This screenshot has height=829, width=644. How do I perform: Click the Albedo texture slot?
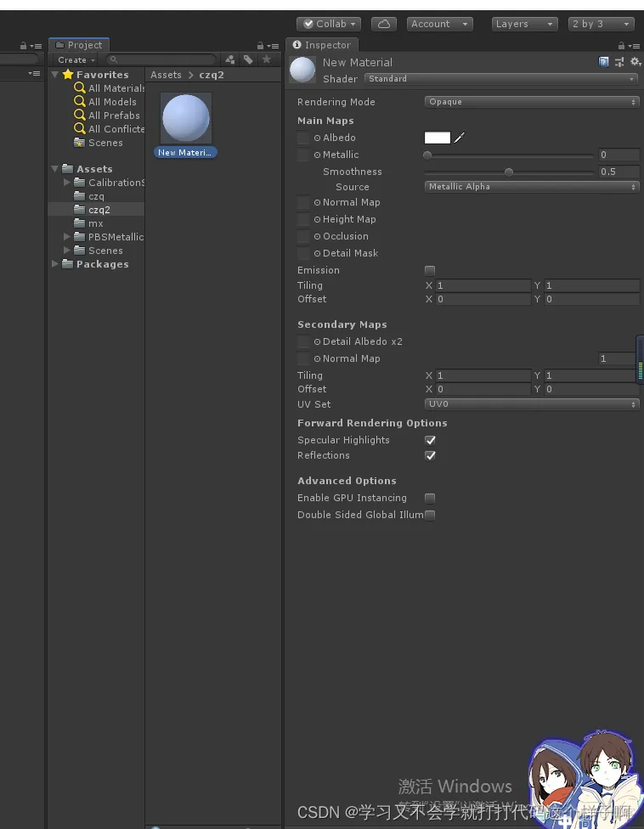click(303, 138)
